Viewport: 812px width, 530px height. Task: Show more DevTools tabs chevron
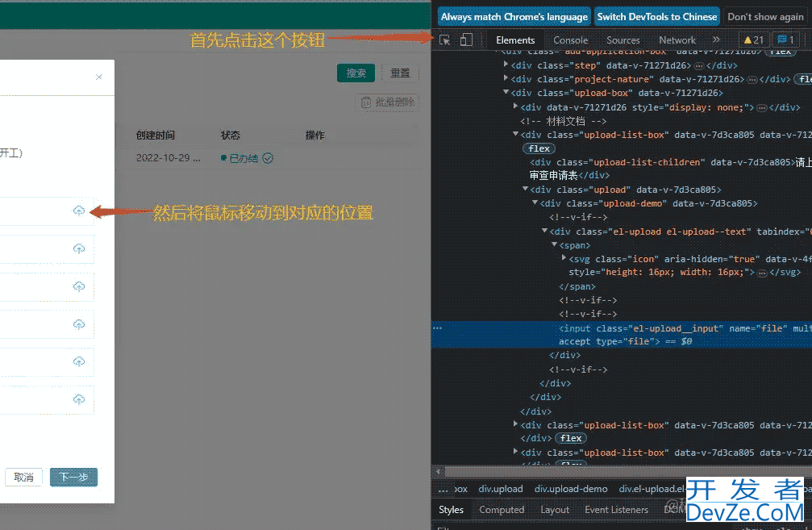point(716,40)
